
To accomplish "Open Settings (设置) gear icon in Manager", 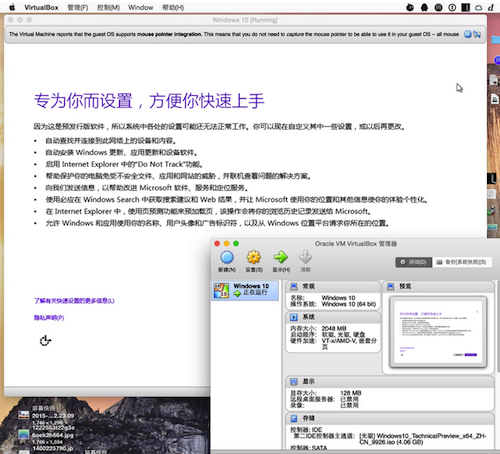I will (254, 258).
